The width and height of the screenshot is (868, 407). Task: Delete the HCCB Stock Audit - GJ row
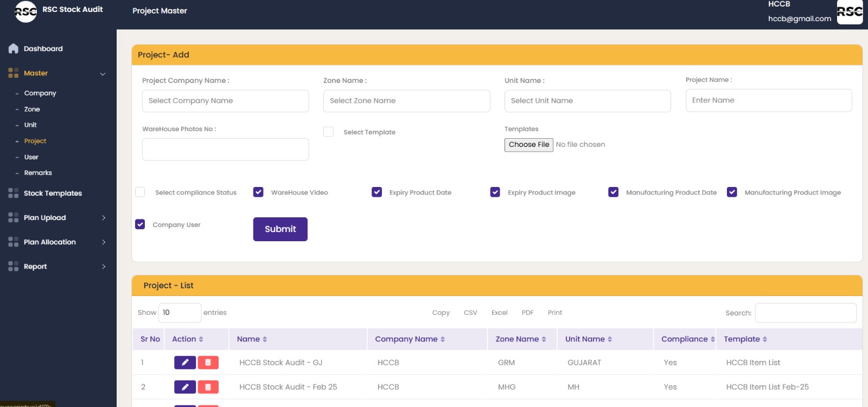(x=208, y=363)
